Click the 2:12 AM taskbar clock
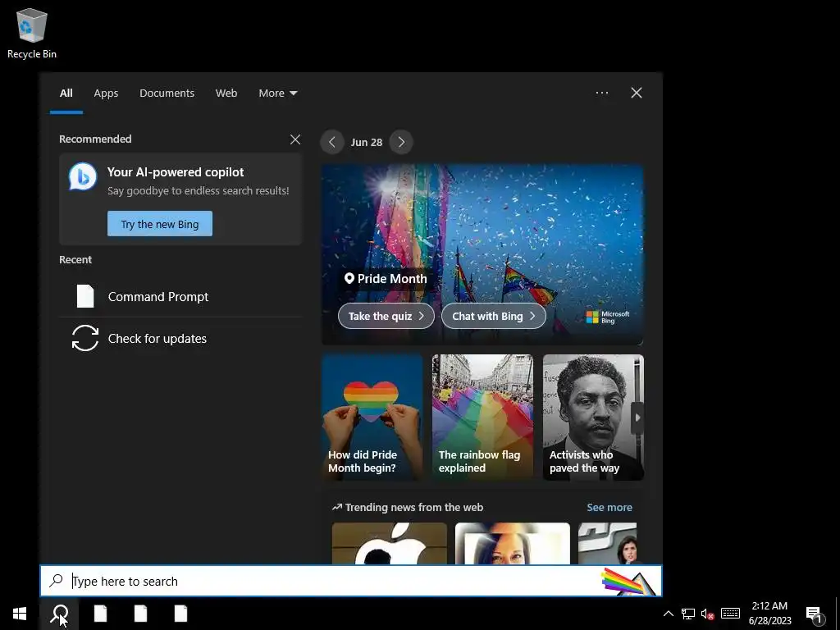The width and height of the screenshot is (840, 630). (769, 614)
